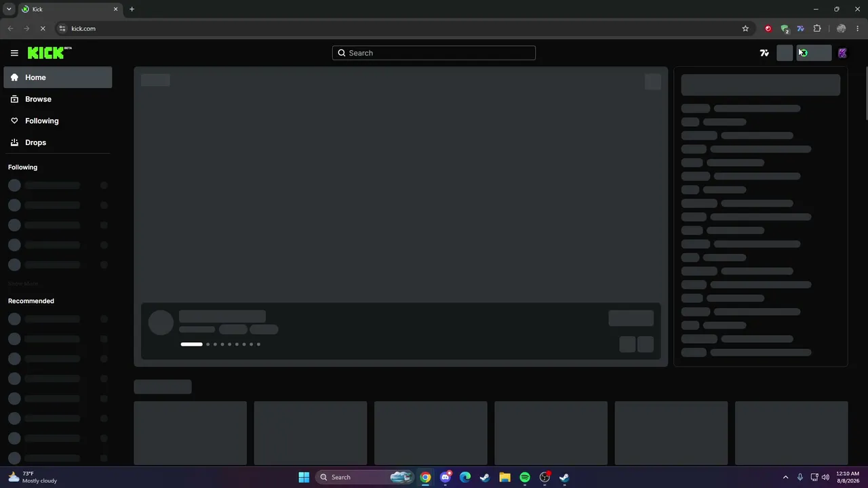868x488 pixels.
Task: Go back using Chrome's back arrow
Action: pyautogui.click(x=10, y=28)
